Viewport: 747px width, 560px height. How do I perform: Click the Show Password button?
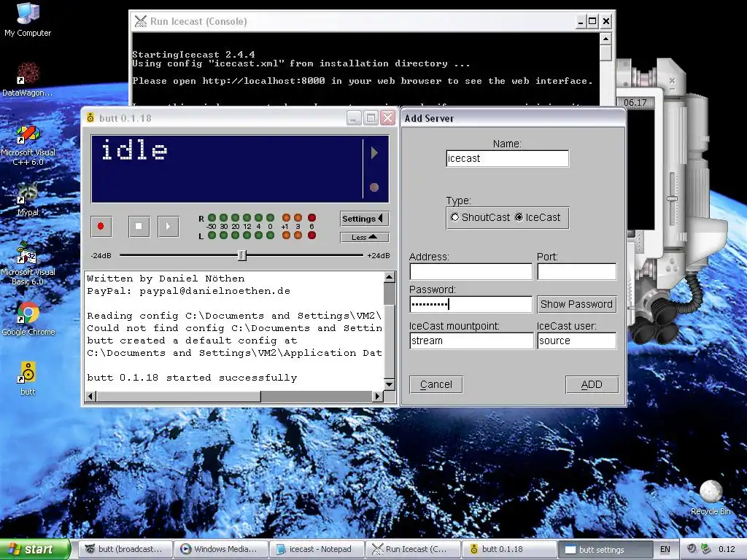point(576,304)
